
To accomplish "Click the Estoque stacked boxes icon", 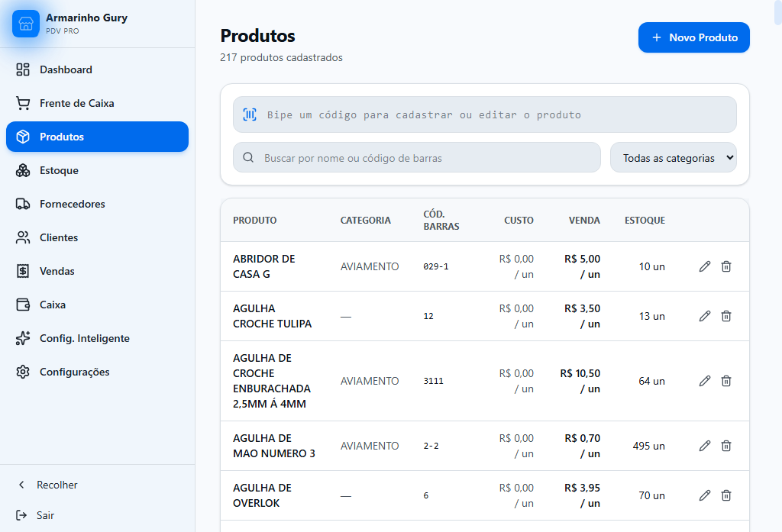I will tap(23, 170).
